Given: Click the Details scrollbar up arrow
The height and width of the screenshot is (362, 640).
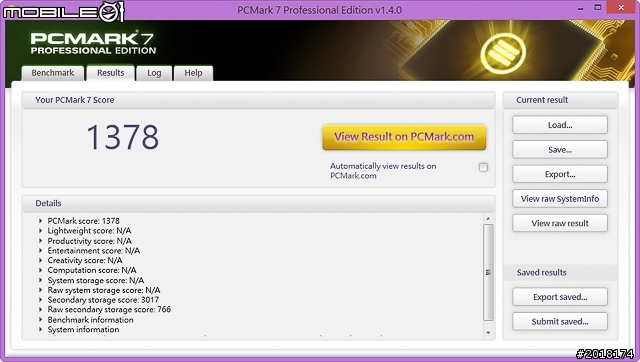Looking at the screenshot, I should click(x=488, y=219).
